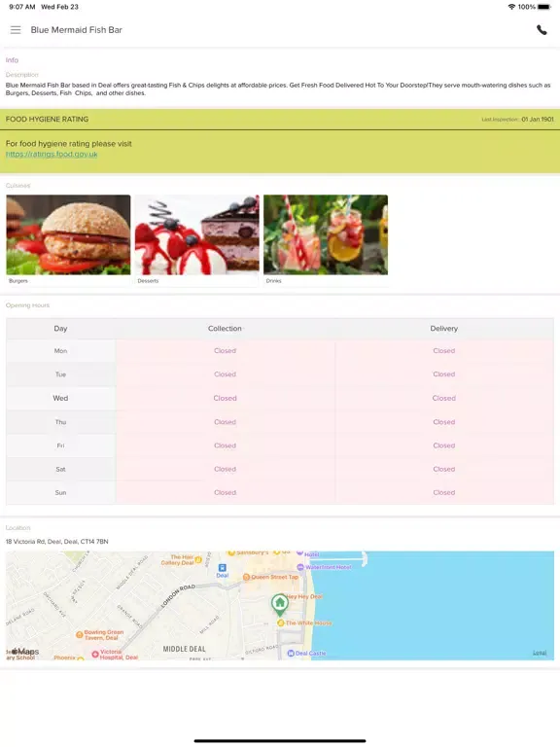Click The Hair Gallery Deal marker
This screenshot has width=560, height=747.
[x=198, y=559]
